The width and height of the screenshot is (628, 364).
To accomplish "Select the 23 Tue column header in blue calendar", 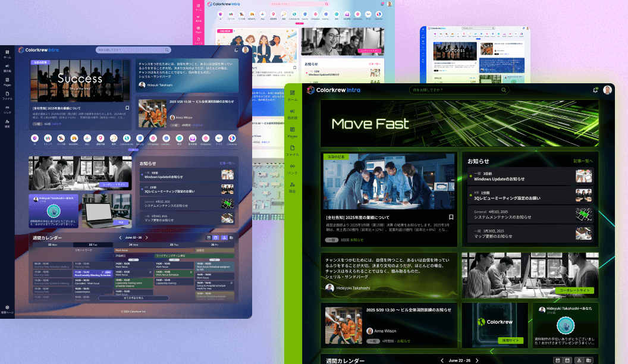I will pos(93,244).
